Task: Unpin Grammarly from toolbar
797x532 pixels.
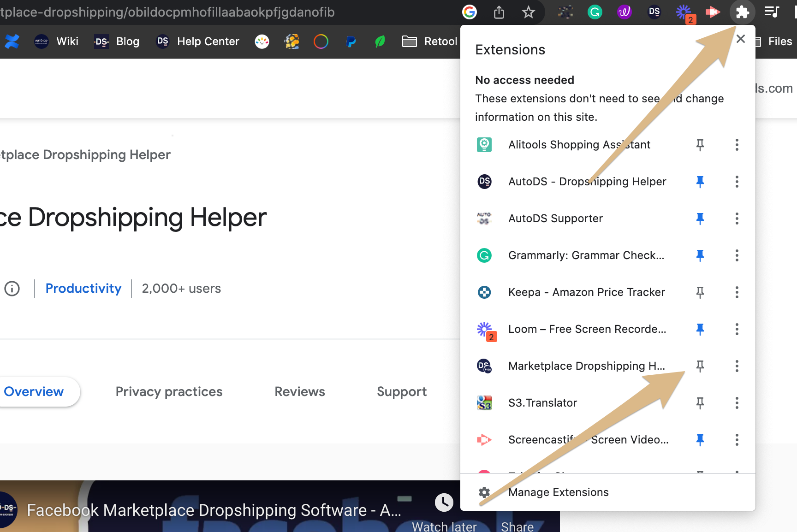Action: pyautogui.click(x=700, y=255)
